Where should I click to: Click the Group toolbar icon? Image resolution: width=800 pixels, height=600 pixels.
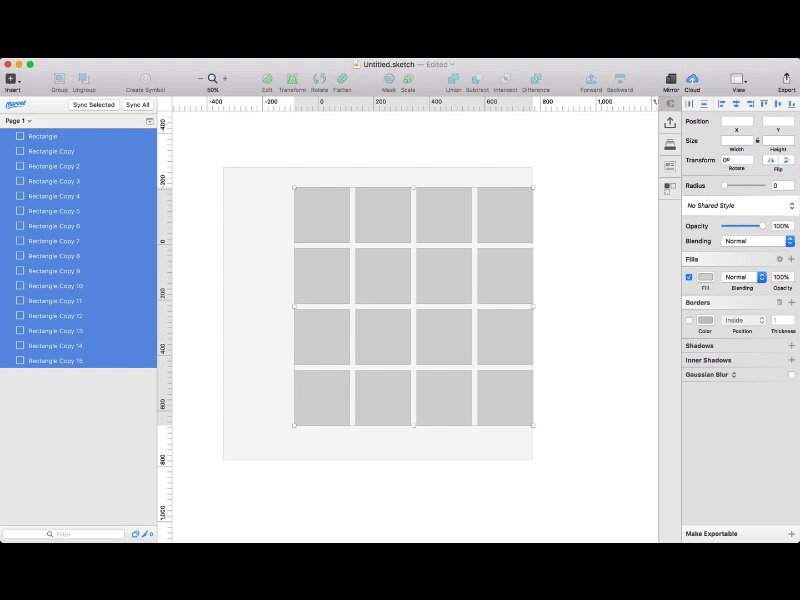pyautogui.click(x=59, y=79)
